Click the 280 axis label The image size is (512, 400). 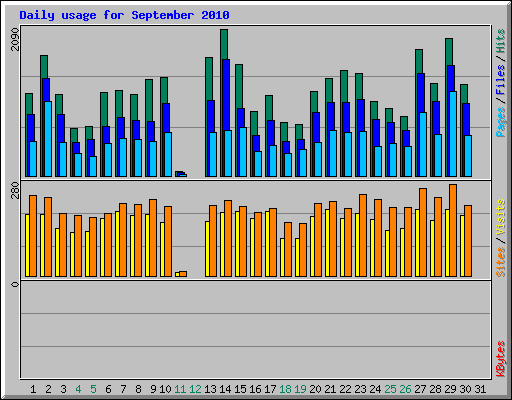[x=15, y=190]
